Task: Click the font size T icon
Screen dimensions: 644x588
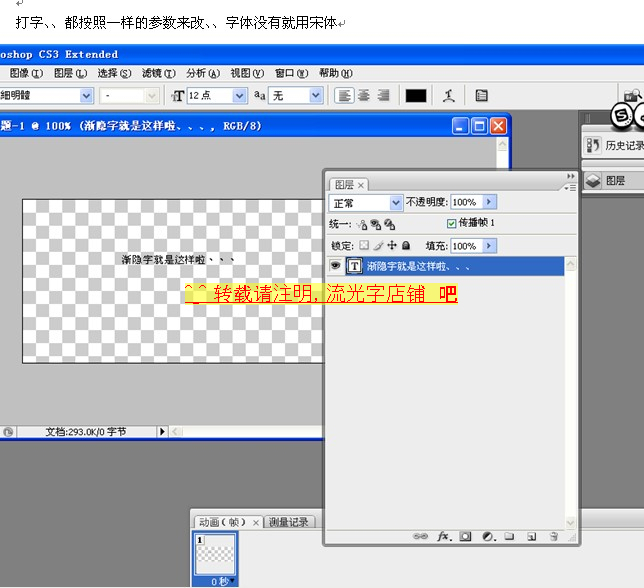Action: 177,96
